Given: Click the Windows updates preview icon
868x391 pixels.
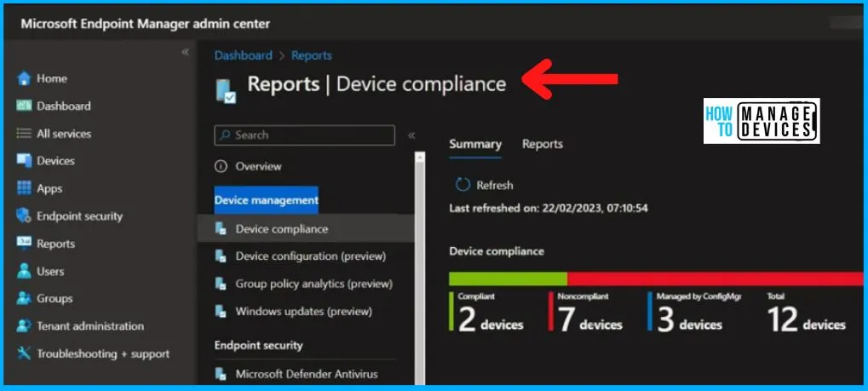Looking at the screenshot, I should click(x=221, y=311).
